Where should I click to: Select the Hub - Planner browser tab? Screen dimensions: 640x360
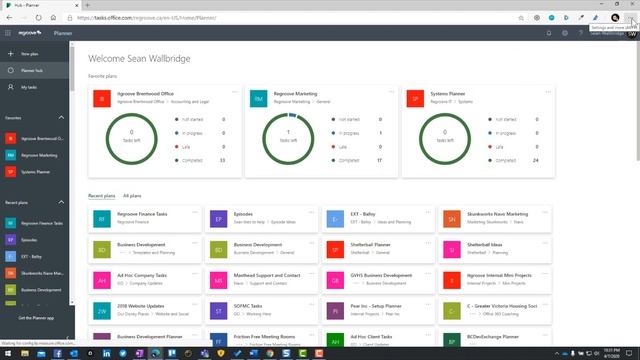pyautogui.click(x=41, y=5)
